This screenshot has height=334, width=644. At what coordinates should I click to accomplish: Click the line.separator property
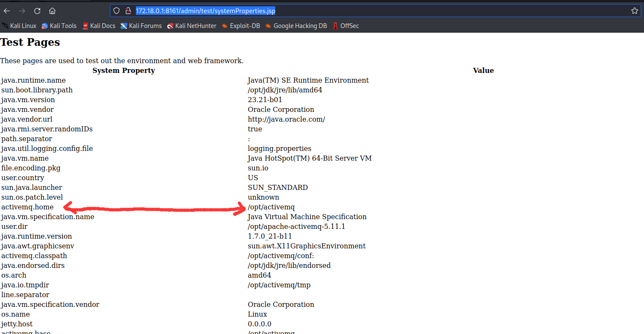tap(25, 295)
